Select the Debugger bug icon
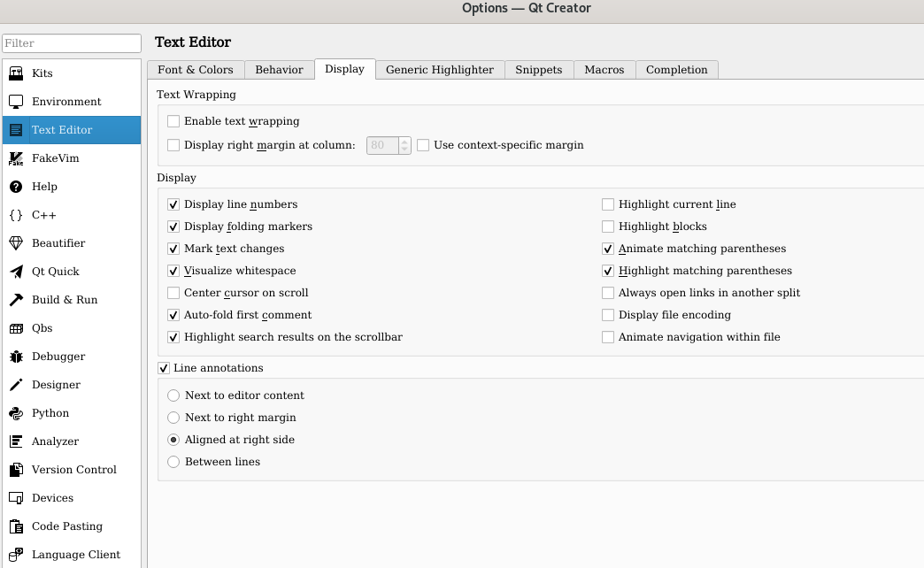The height and width of the screenshot is (568, 924). (x=16, y=357)
